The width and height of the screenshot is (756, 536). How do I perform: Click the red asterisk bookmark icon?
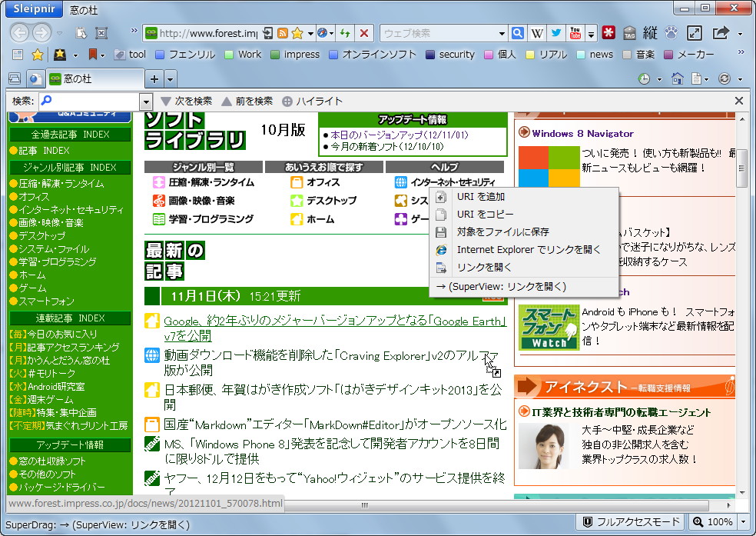608,34
